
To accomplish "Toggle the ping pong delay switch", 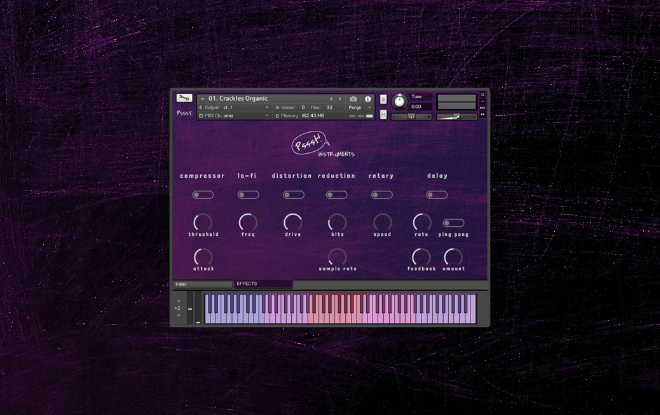I will coord(453,223).
